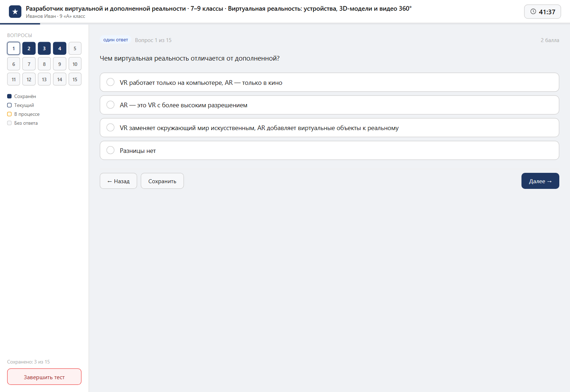Click the 'ВОПРОСЫ' sidebar heading
This screenshot has height=392, width=570.
(x=20, y=35)
